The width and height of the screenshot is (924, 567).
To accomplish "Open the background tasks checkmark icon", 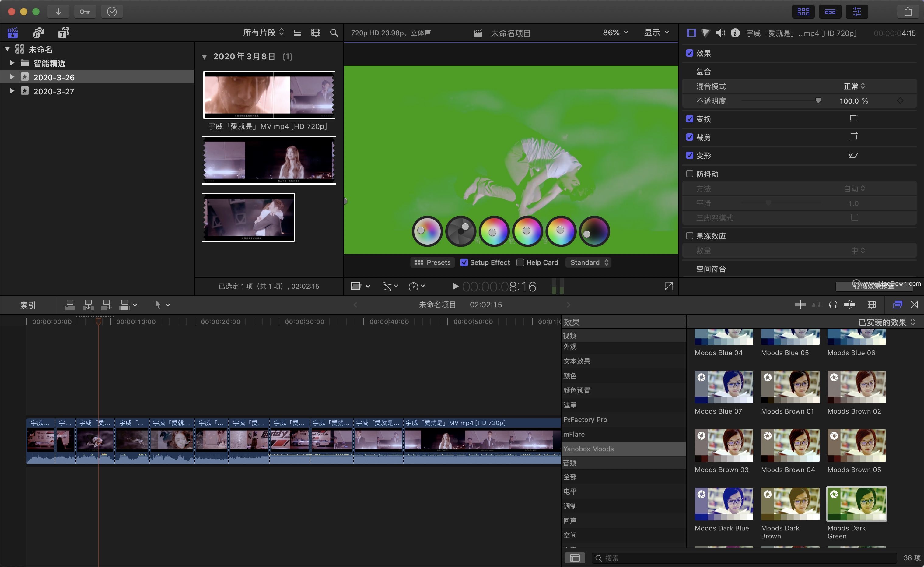I will 112,12.
